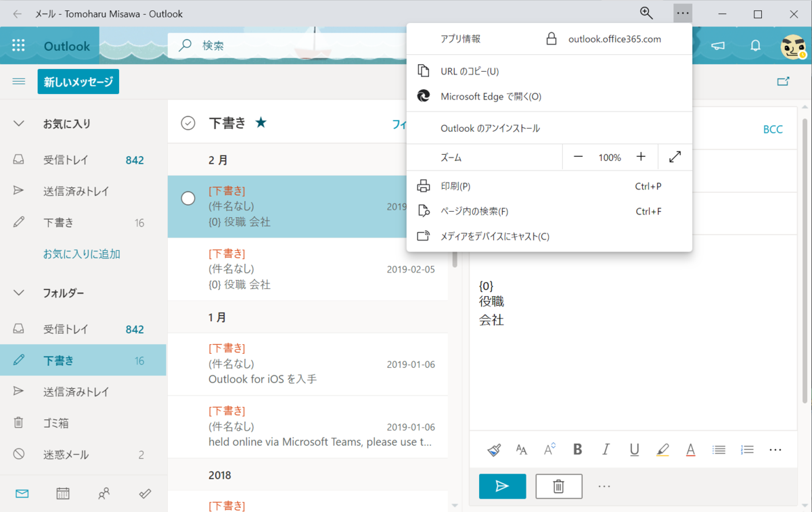Apply italic formatting

coord(606,450)
